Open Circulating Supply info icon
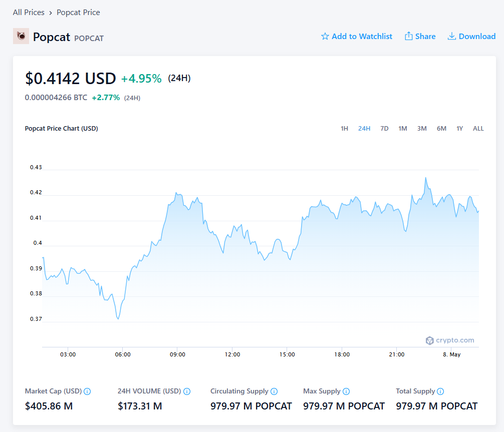 [274, 391]
